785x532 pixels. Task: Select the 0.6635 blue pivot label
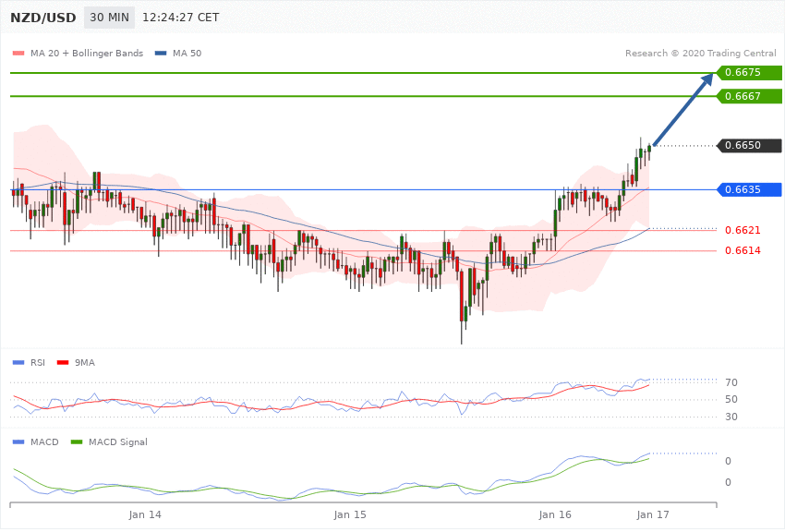750,189
